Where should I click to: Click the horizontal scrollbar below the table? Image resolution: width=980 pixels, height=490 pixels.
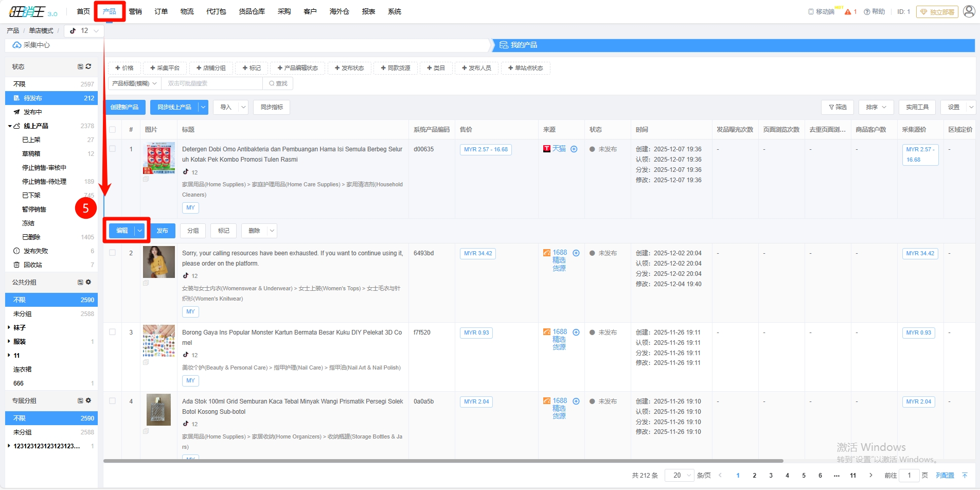coord(442,461)
